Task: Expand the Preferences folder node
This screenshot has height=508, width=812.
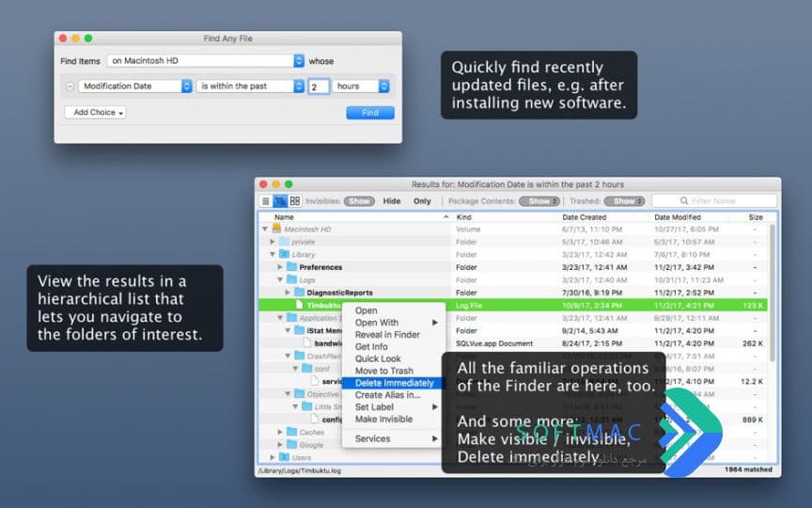Action: pyautogui.click(x=280, y=267)
